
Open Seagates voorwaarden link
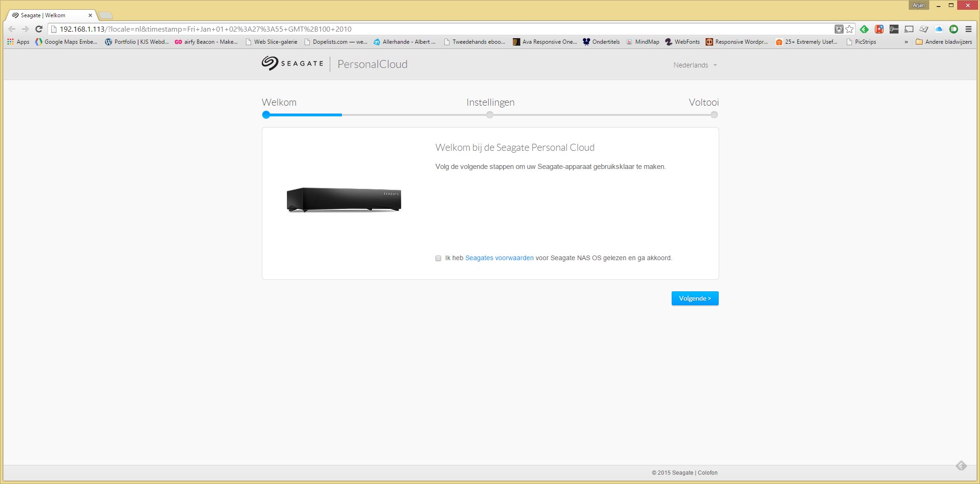[x=499, y=258]
